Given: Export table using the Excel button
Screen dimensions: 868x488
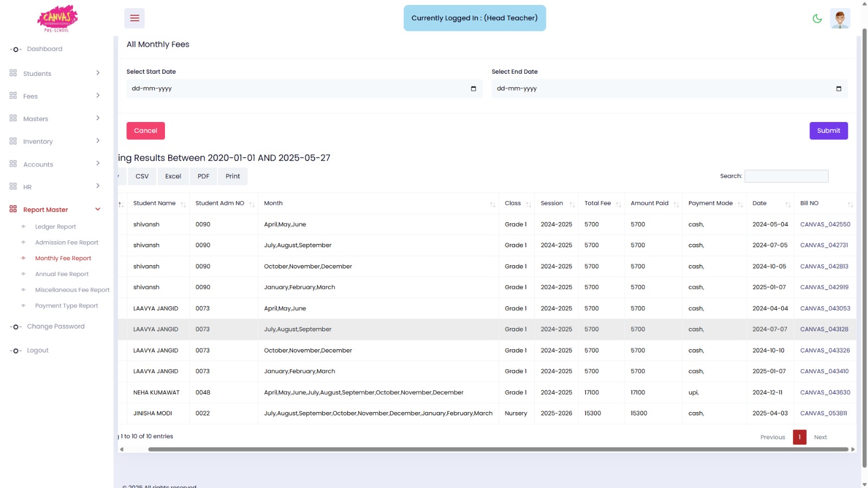Looking at the screenshot, I should coord(173,176).
